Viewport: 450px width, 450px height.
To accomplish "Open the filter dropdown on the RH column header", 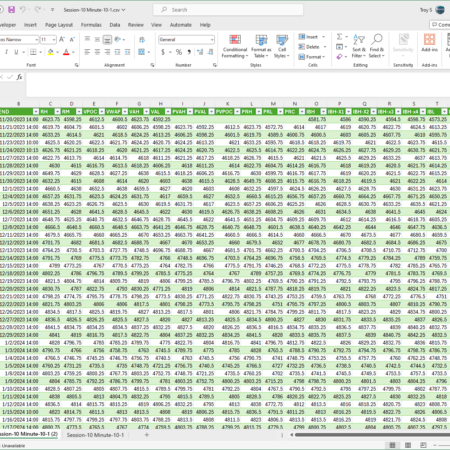I will [58, 112].
